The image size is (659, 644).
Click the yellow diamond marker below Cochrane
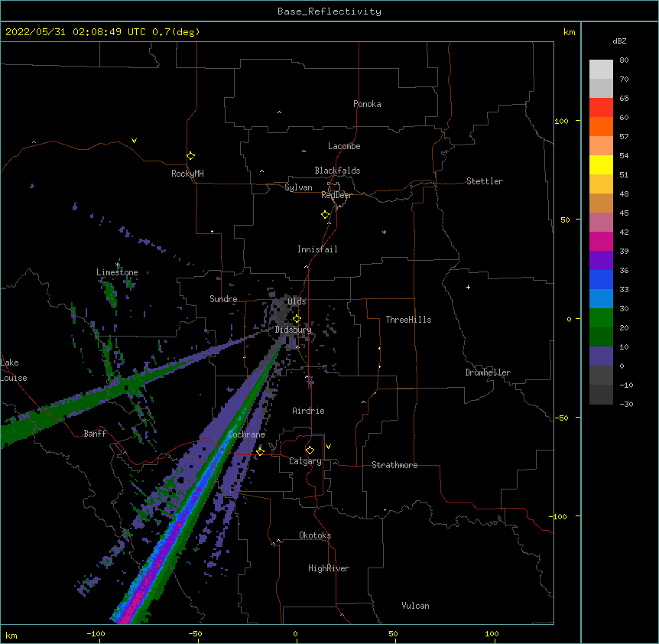pyautogui.click(x=260, y=451)
